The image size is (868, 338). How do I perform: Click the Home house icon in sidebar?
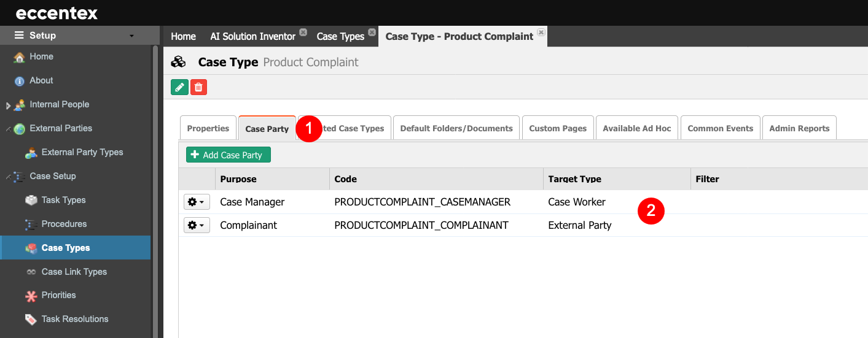point(19,56)
